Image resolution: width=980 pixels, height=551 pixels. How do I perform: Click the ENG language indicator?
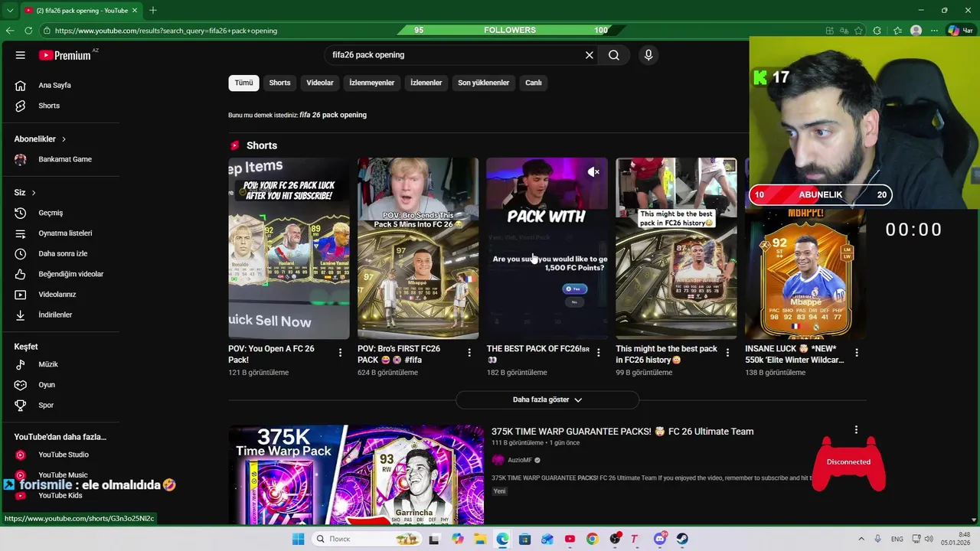click(x=897, y=539)
